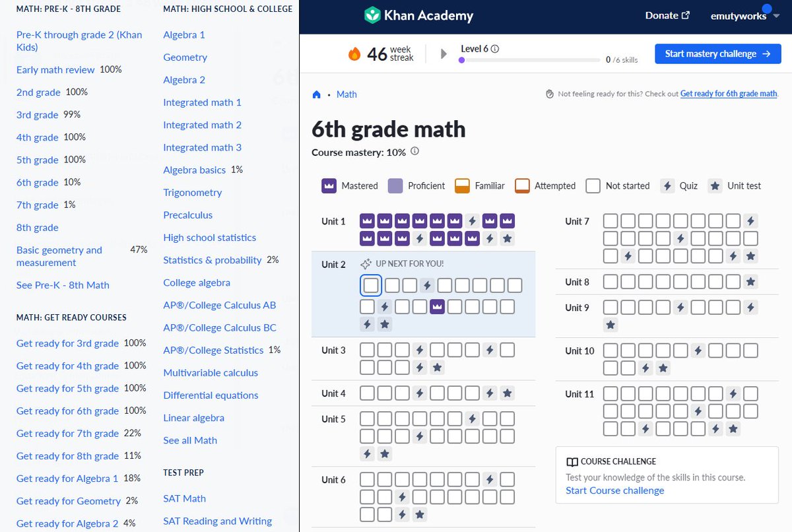Open Get ready for 6th grade math link

coord(729,94)
